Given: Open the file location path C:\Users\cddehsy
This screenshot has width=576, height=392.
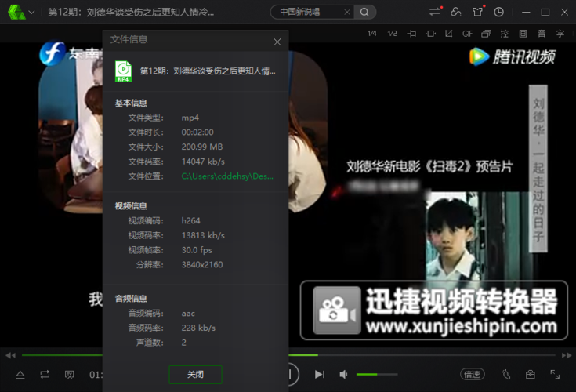Looking at the screenshot, I should (x=227, y=176).
